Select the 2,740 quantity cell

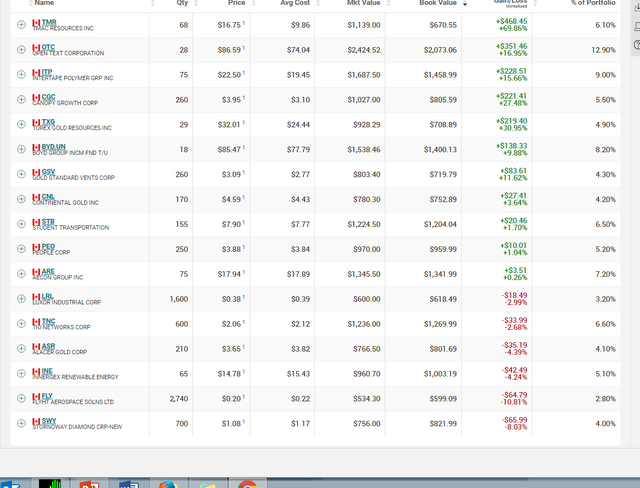pos(179,399)
